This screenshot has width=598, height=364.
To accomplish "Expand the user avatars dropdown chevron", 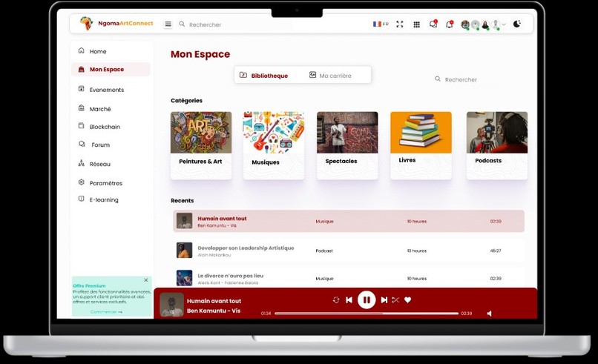I will point(504,24).
